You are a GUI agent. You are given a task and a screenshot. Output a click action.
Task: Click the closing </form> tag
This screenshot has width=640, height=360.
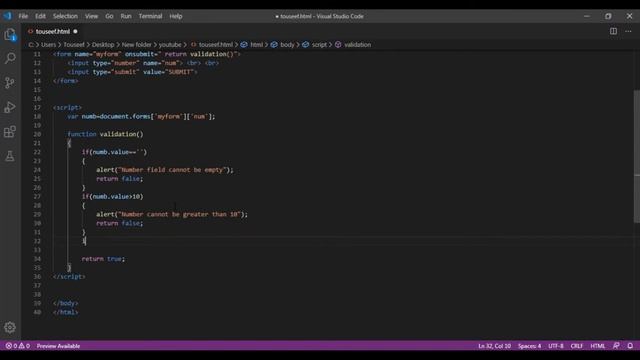pyautogui.click(x=65, y=81)
